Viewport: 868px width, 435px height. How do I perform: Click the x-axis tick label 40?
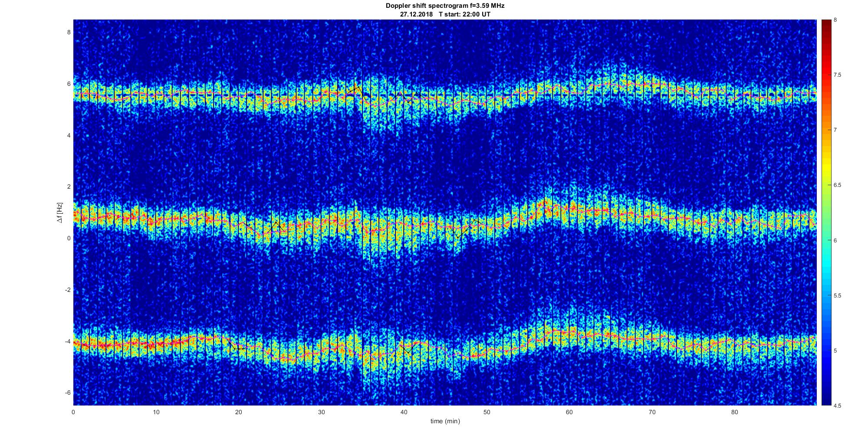click(404, 412)
